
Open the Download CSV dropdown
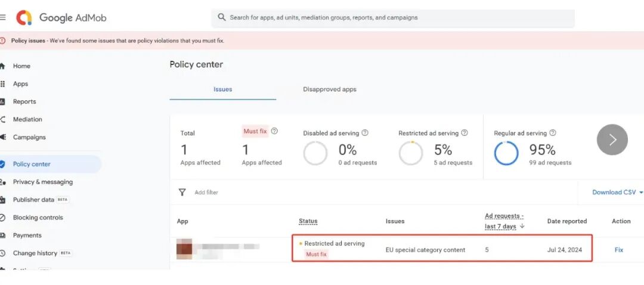(x=617, y=192)
